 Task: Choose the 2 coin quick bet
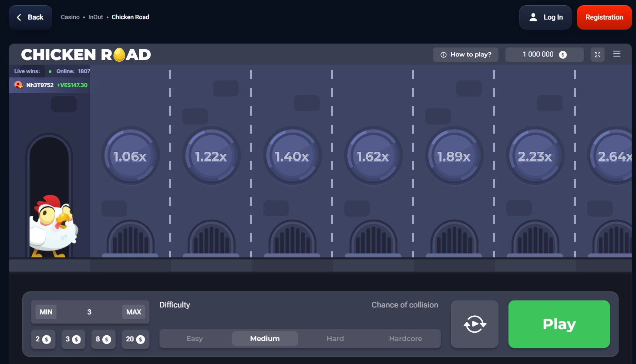(43, 339)
